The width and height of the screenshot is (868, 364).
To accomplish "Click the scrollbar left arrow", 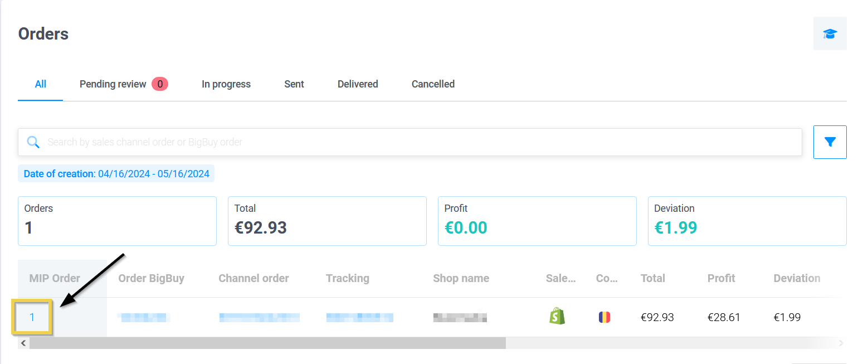I will click(x=23, y=343).
